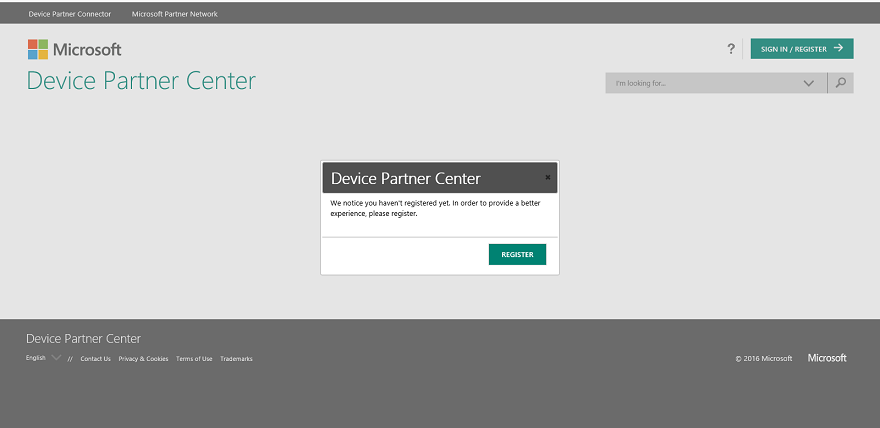The image size is (880, 428).
Task: Close the Device Partner Center dialog
Action: pyautogui.click(x=548, y=177)
